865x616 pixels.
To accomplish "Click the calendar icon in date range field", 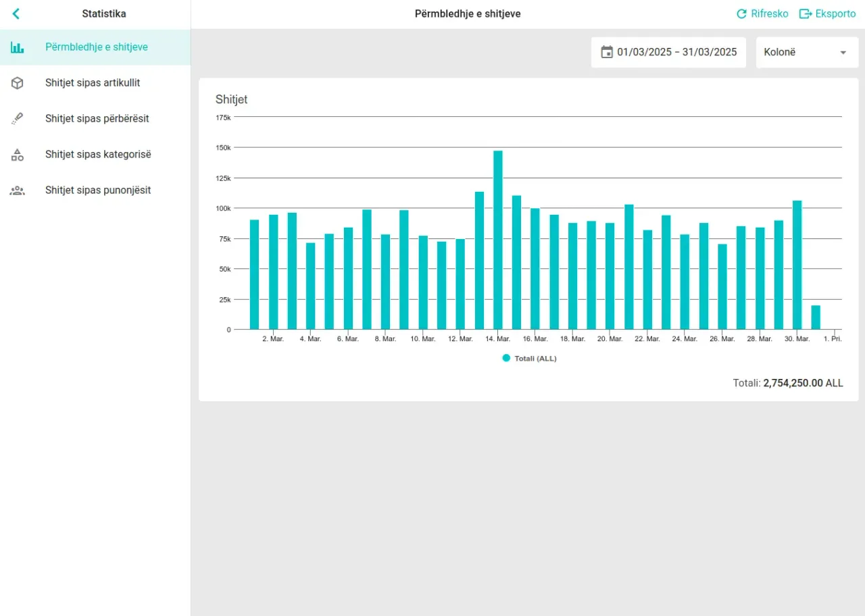I will click(607, 52).
